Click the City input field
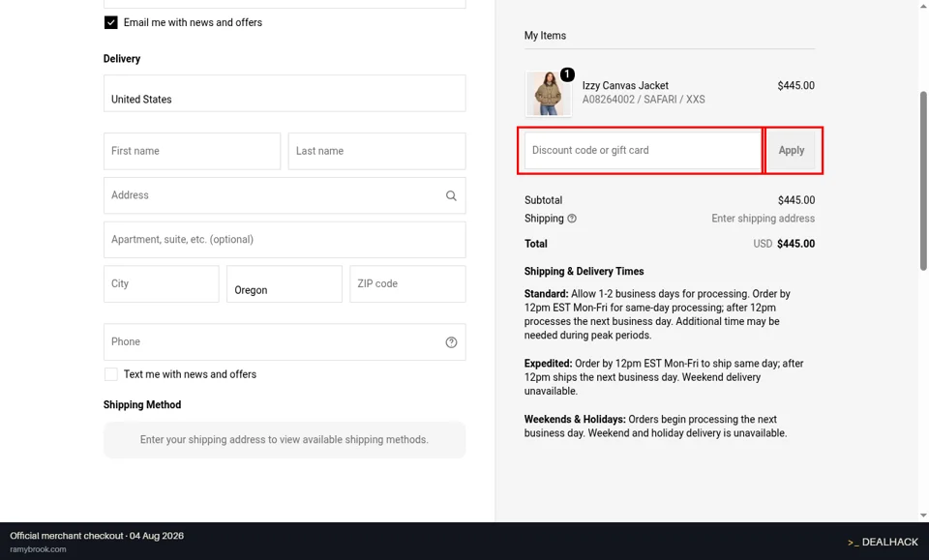 162,283
